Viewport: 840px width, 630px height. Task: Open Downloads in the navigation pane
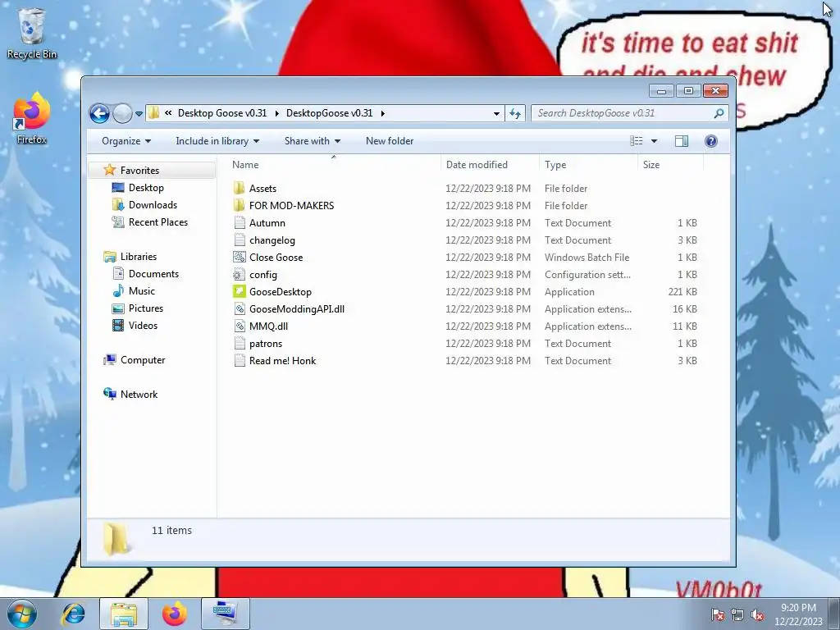pyautogui.click(x=152, y=204)
